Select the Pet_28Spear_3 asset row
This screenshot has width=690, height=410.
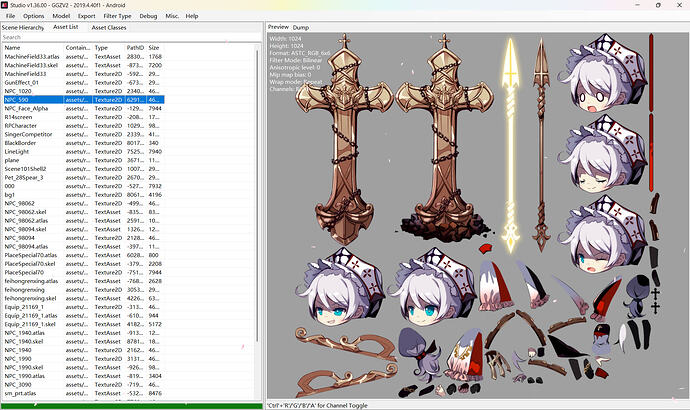84,177
